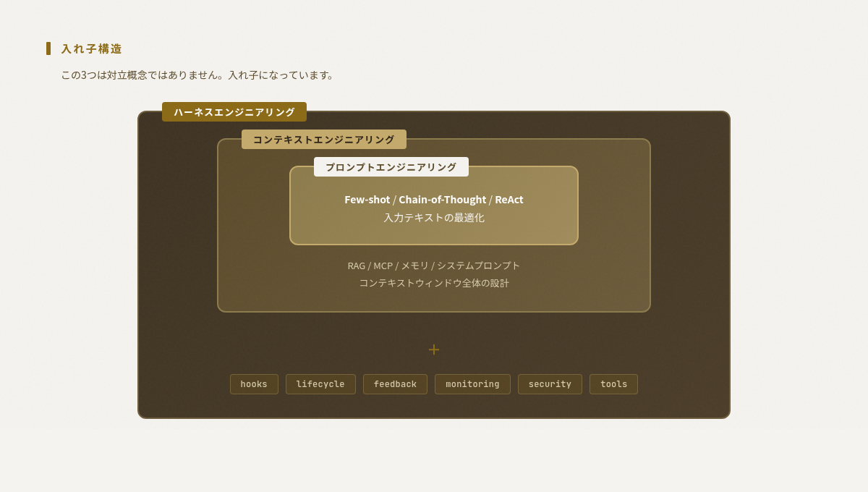
Task: Select the feedback tag
Action: point(395,384)
